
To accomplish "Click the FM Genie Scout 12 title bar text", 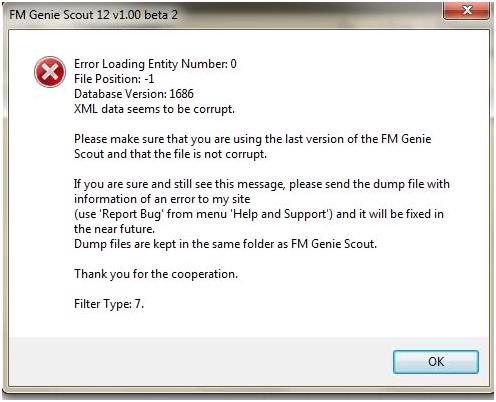I will (93, 15).
